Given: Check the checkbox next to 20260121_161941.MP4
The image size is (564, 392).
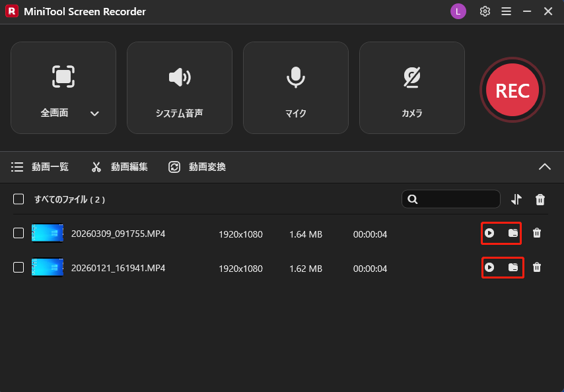Looking at the screenshot, I should point(18,267).
